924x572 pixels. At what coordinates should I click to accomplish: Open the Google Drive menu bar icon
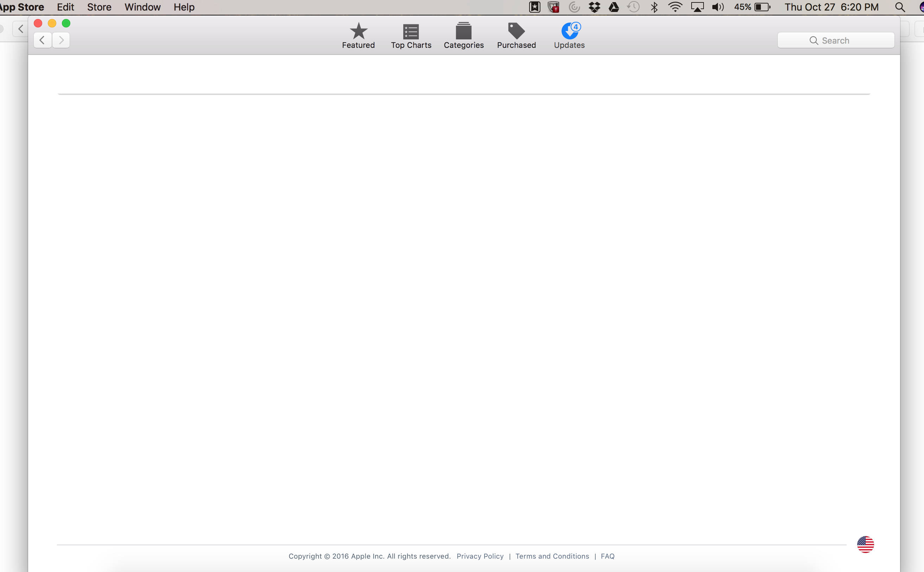click(x=614, y=7)
